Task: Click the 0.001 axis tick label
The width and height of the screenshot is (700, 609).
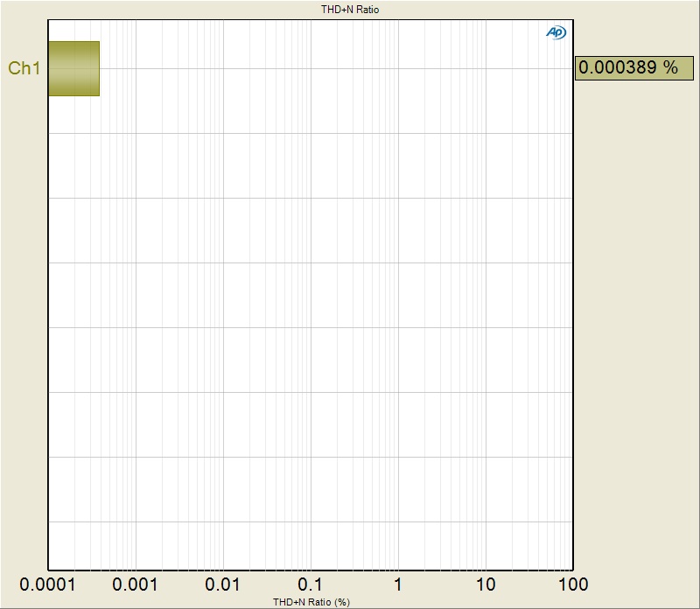Action: click(135, 584)
